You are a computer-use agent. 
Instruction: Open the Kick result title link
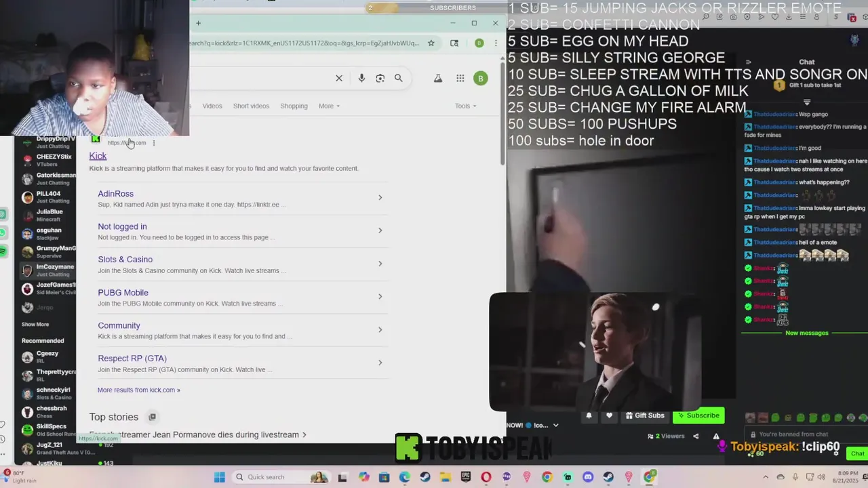tap(98, 156)
